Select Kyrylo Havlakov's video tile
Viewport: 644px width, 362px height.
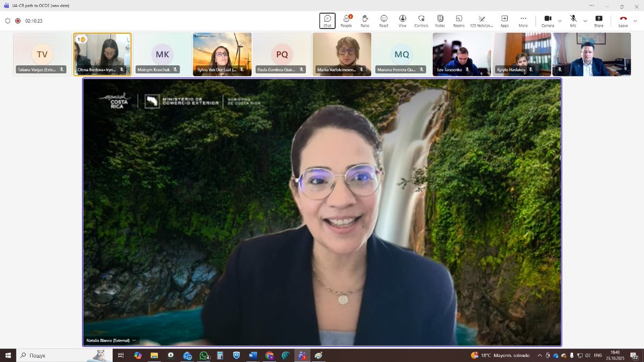[x=522, y=54]
